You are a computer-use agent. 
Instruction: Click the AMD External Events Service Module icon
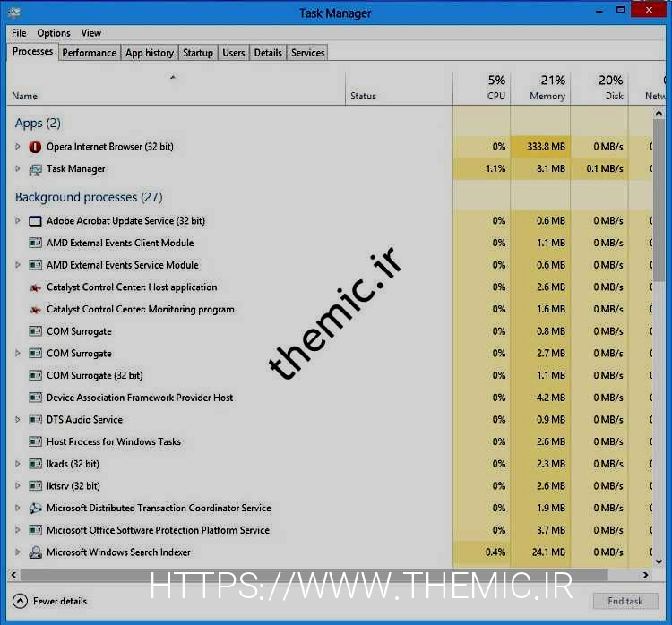[x=35, y=265]
